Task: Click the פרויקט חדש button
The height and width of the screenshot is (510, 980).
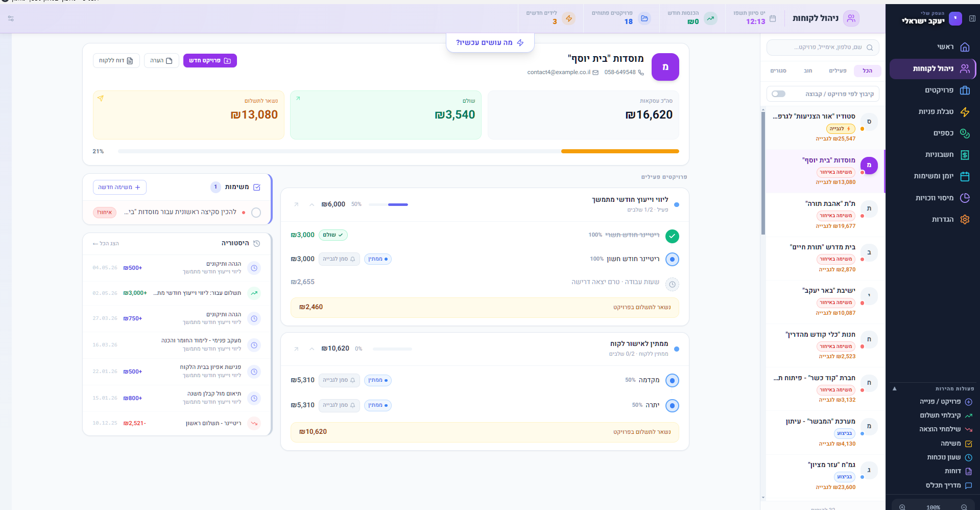Action: (x=210, y=60)
